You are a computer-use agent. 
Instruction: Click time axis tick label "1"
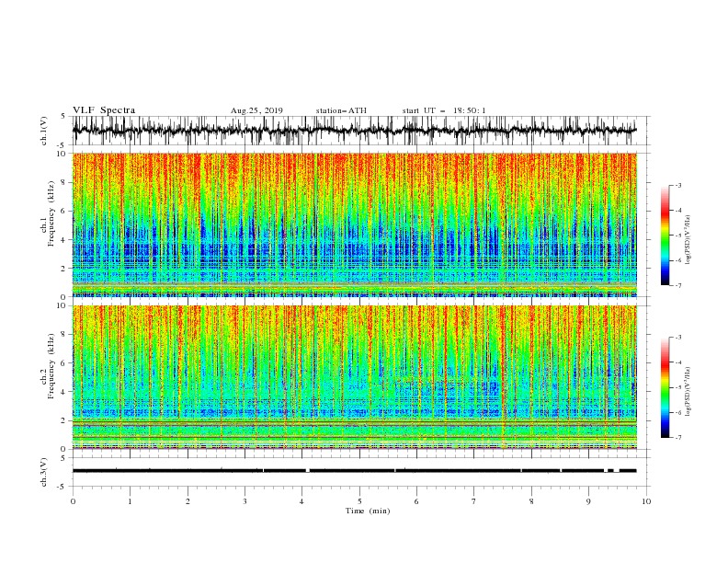click(130, 501)
